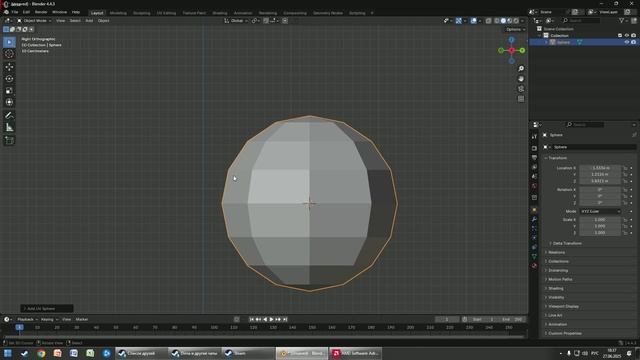
Task: Select the Add Cube tool
Action: coord(9,140)
